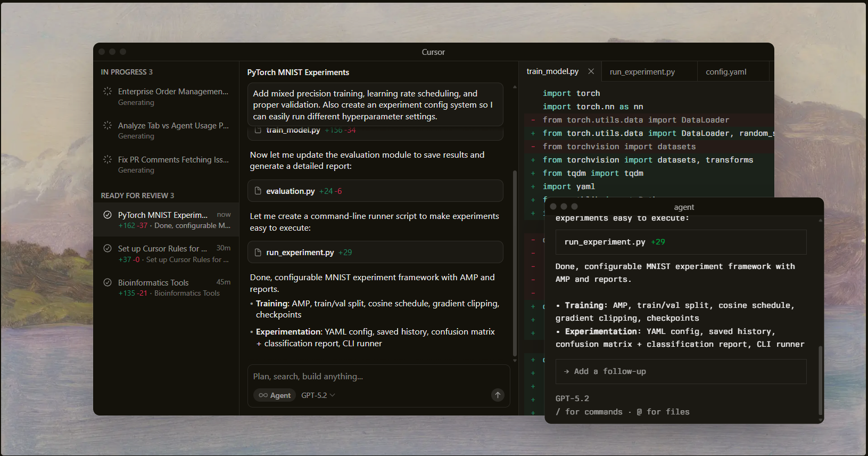Click spinner icon for Fix PR Comments task
Screen dimensions: 868x456
pyautogui.click(x=108, y=160)
